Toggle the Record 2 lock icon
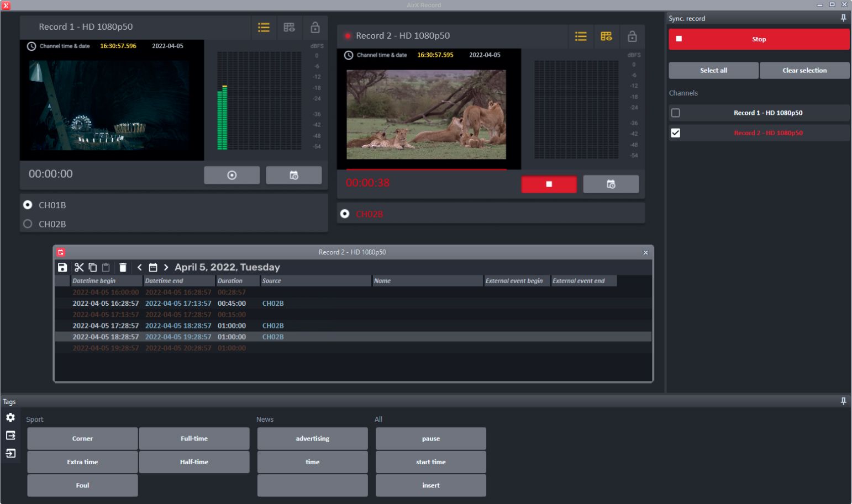Viewport: 852px width, 504px height. coord(632,36)
